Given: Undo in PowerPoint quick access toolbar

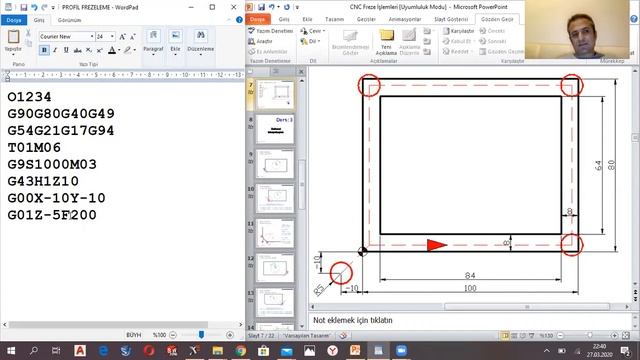Looking at the screenshot, I should tap(271, 7).
